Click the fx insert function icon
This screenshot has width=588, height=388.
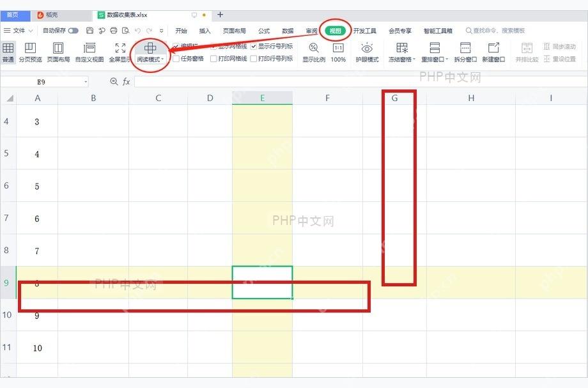(x=127, y=82)
